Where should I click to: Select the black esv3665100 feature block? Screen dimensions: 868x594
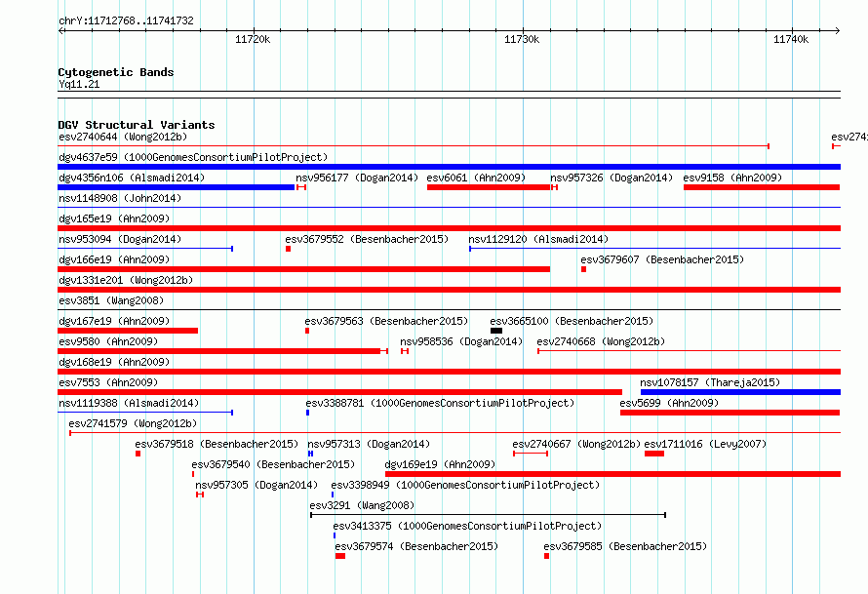496,331
